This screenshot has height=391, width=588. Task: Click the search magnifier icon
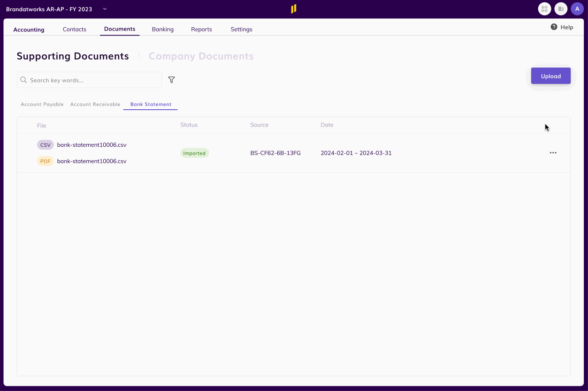click(x=23, y=80)
